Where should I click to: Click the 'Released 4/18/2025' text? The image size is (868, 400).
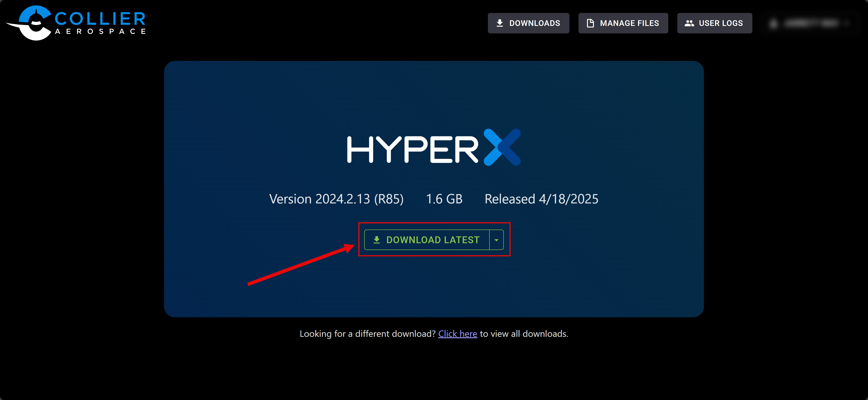[541, 199]
